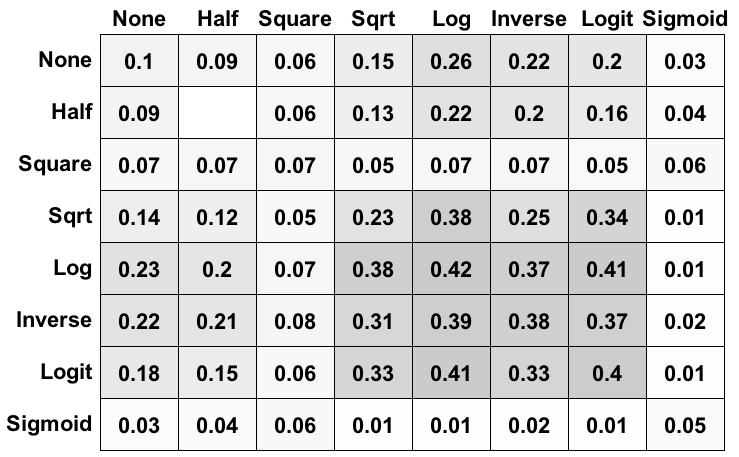The image size is (739, 457).
Task: Select the Half row label
Action: tap(71, 112)
